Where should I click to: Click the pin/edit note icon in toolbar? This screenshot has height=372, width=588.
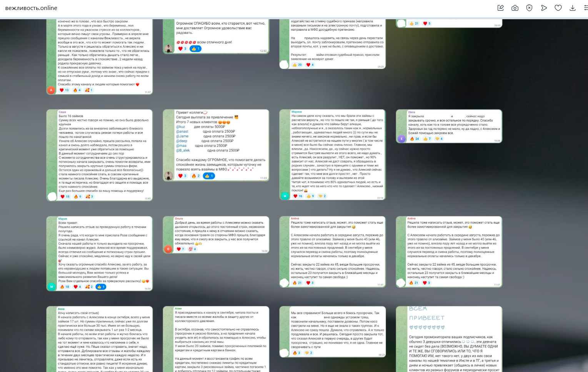point(500,8)
